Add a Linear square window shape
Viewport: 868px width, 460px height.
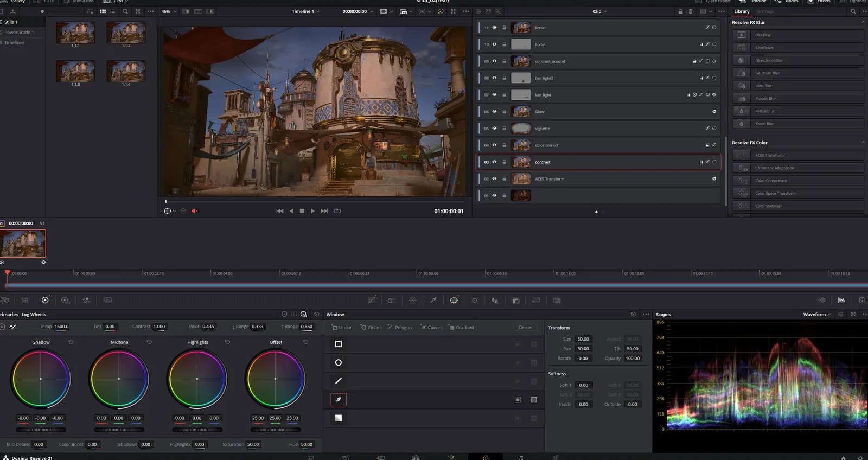click(x=342, y=327)
